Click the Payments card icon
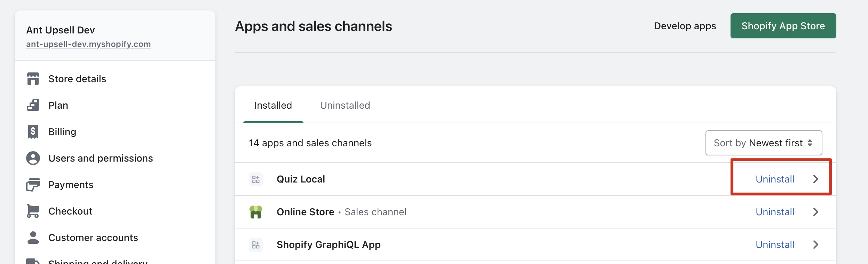This screenshot has width=868, height=264. [33, 185]
